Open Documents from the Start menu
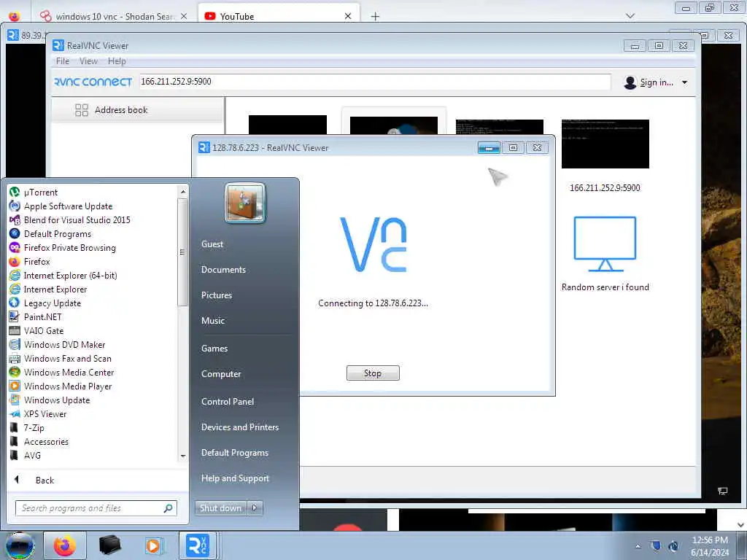Image resolution: width=747 pixels, height=560 pixels. point(223,270)
